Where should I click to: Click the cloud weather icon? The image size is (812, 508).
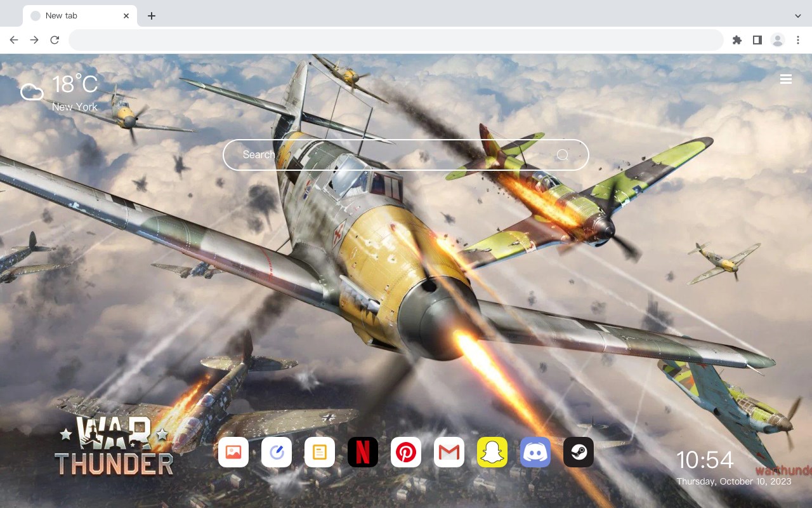(32, 93)
